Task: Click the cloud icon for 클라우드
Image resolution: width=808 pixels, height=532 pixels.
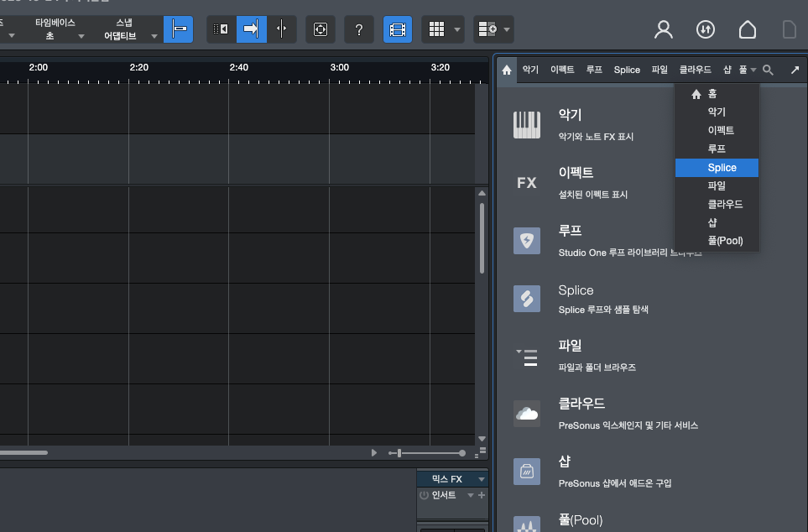Action: click(527, 413)
